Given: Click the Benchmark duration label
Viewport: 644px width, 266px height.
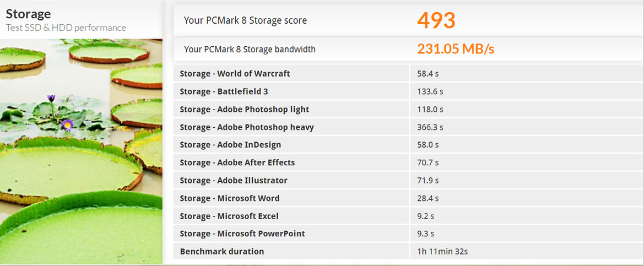Looking at the screenshot, I should 222,251.
